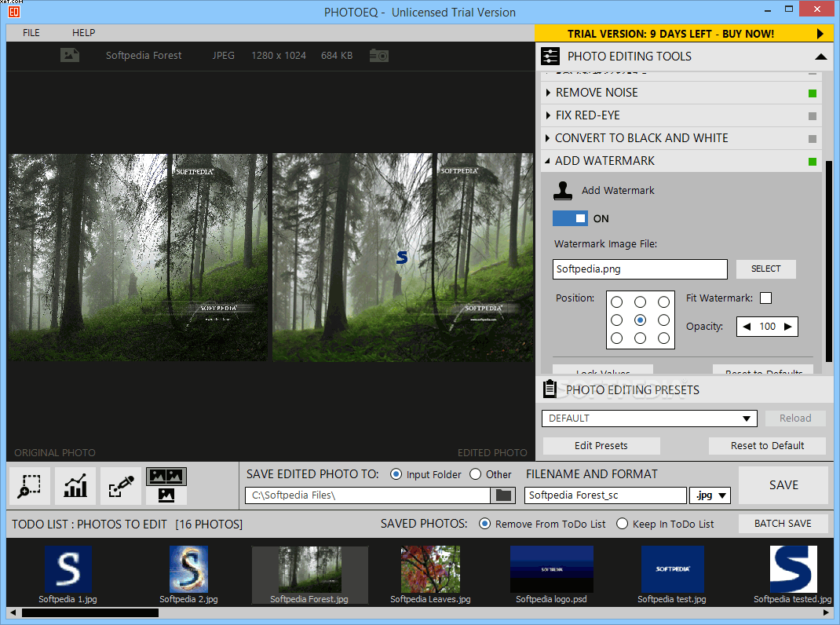840x625 pixels.
Task: Open the FILE menu
Action: pyautogui.click(x=31, y=33)
